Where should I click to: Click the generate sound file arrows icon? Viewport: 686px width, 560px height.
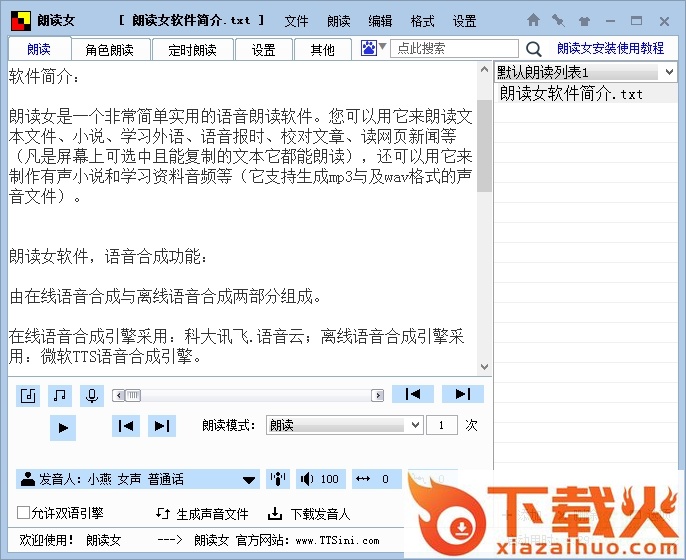[x=163, y=513]
